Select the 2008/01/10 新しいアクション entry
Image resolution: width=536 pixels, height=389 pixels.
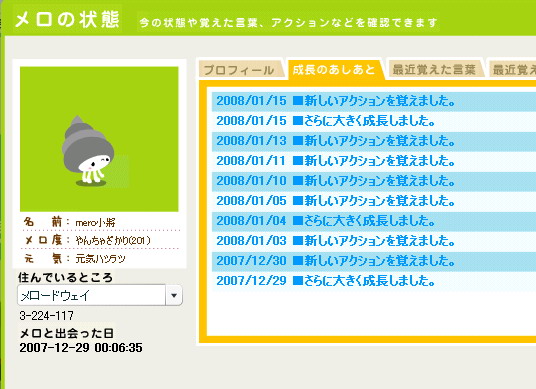click(374, 181)
